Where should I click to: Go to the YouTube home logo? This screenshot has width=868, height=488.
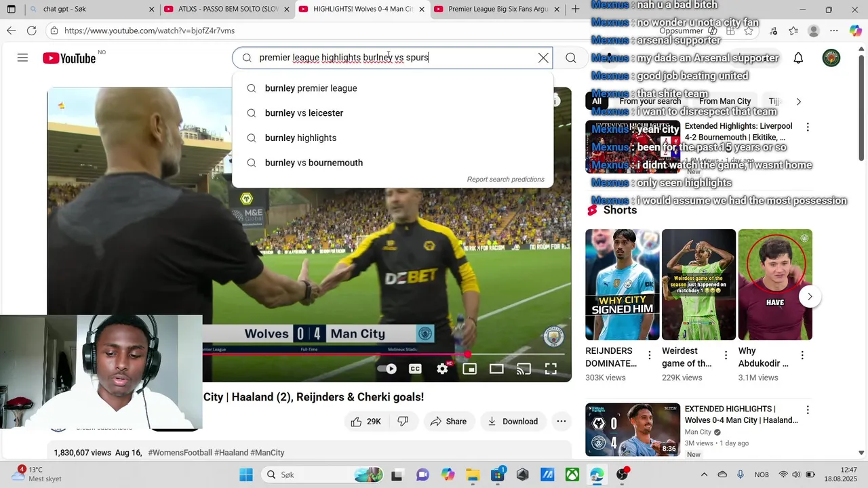pos(69,58)
